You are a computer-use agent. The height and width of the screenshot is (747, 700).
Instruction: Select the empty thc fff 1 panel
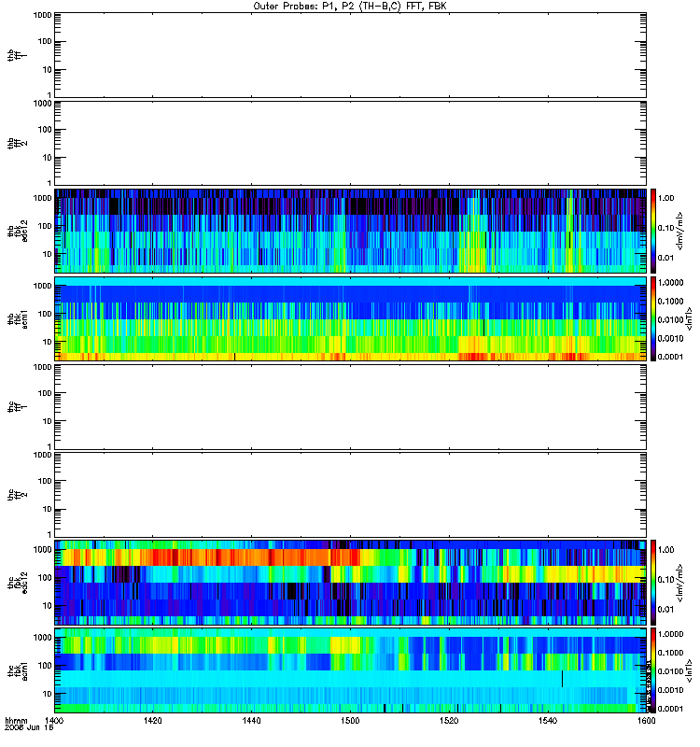click(x=351, y=407)
